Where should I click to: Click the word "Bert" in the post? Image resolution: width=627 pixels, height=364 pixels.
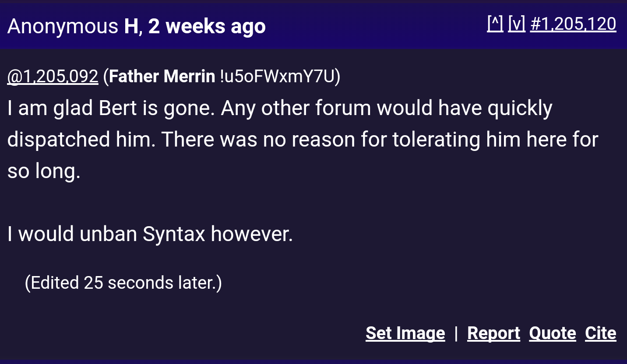coord(118,108)
